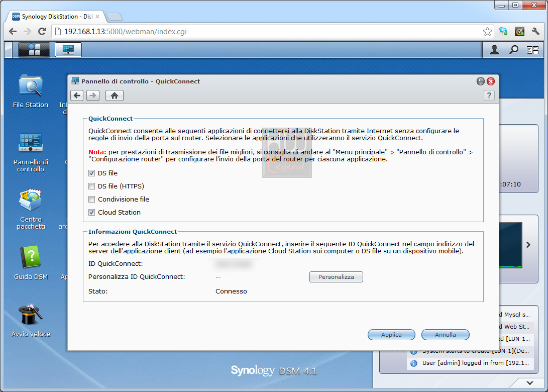Go back in the Control Panel window
548x392 pixels.
click(x=77, y=95)
